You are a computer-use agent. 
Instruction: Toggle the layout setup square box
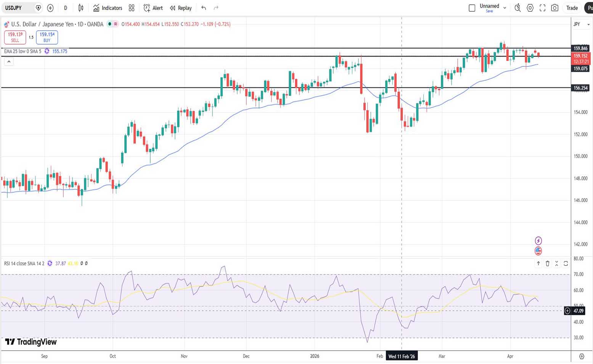pos(472,8)
